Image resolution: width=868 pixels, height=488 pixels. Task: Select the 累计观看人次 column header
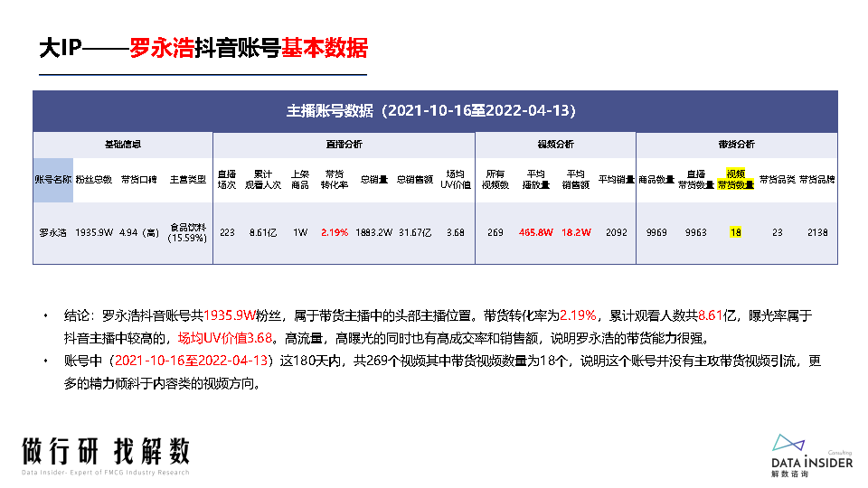click(x=263, y=180)
